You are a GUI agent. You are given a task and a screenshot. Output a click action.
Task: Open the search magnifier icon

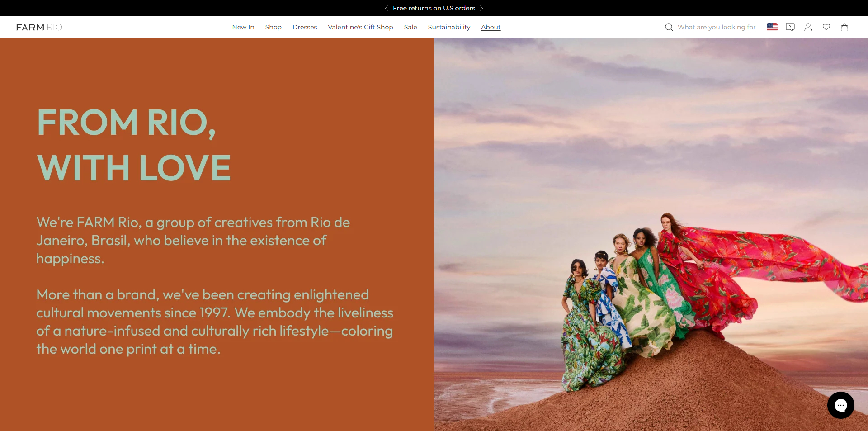point(668,27)
